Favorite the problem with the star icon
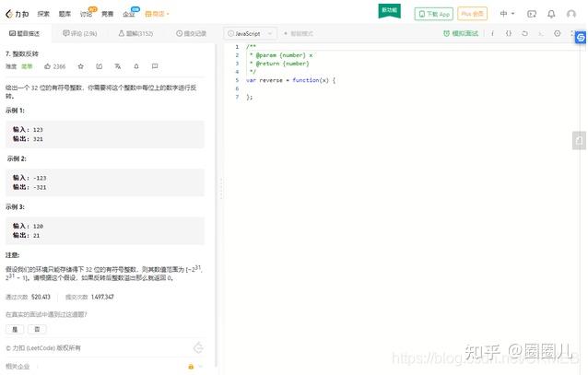 pyautogui.click(x=80, y=66)
